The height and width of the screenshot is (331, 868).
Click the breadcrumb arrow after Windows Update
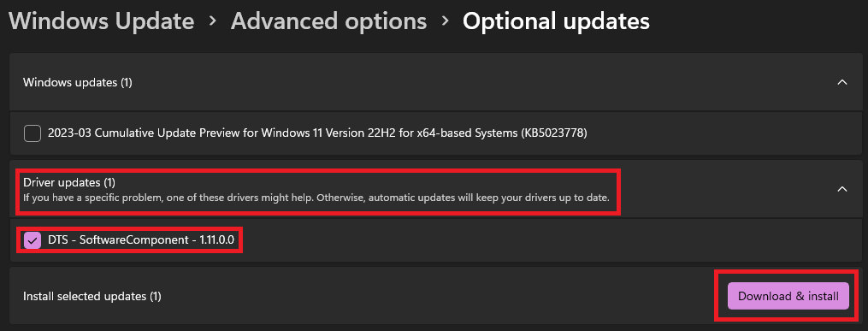point(213,23)
